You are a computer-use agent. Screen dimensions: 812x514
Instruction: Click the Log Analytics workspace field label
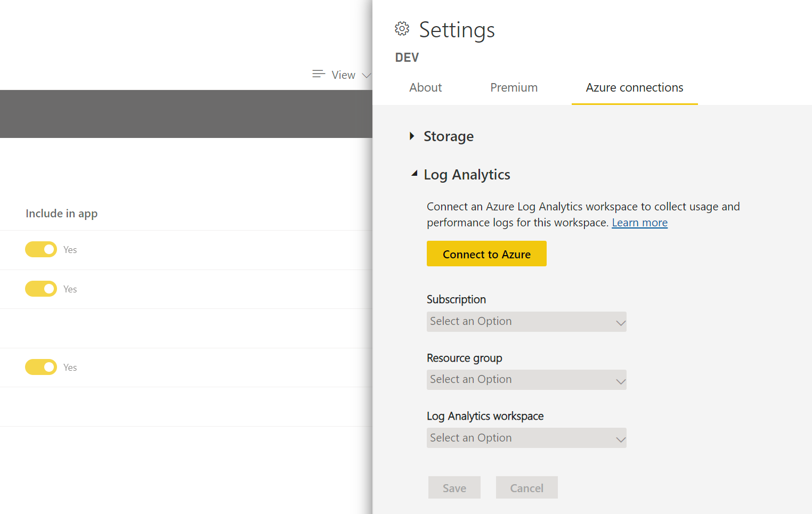tap(485, 416)
